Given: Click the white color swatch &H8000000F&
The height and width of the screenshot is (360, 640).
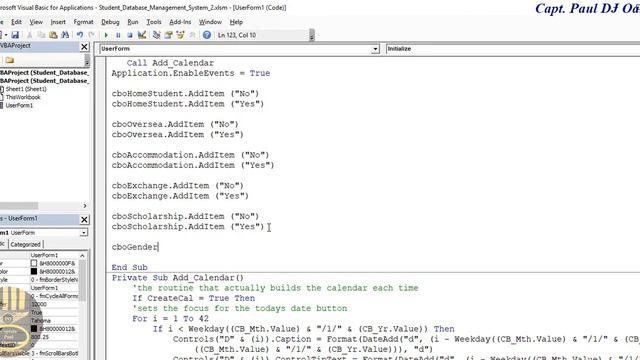Looking at the screenshot, I should point(34,263).
